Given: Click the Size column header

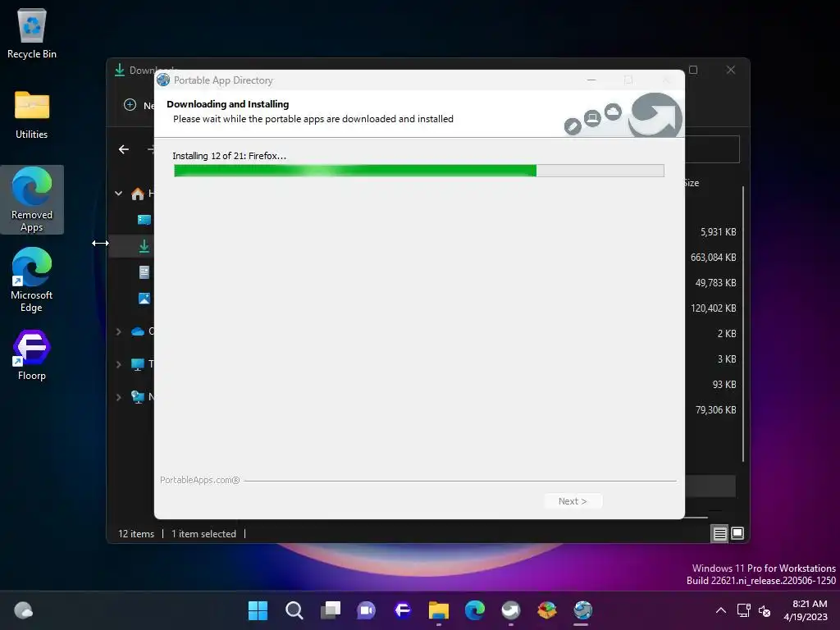Looking at the screenshot, I should pyautogui.click(x=692, y=183).
